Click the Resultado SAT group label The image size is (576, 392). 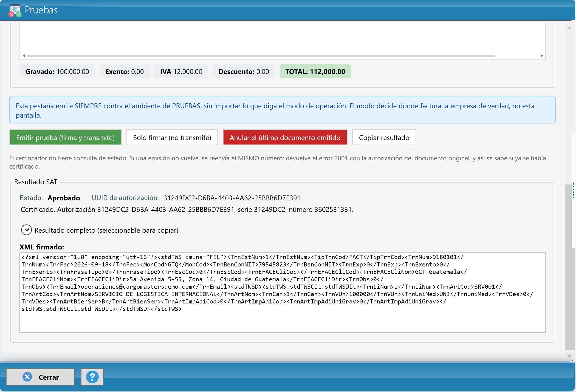36,182
